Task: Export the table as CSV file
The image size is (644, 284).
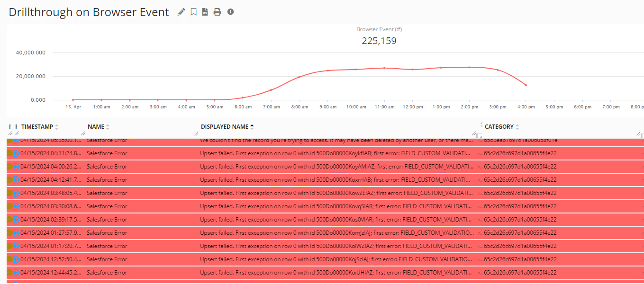Action: pyautogui.click(x=205, y=12)
